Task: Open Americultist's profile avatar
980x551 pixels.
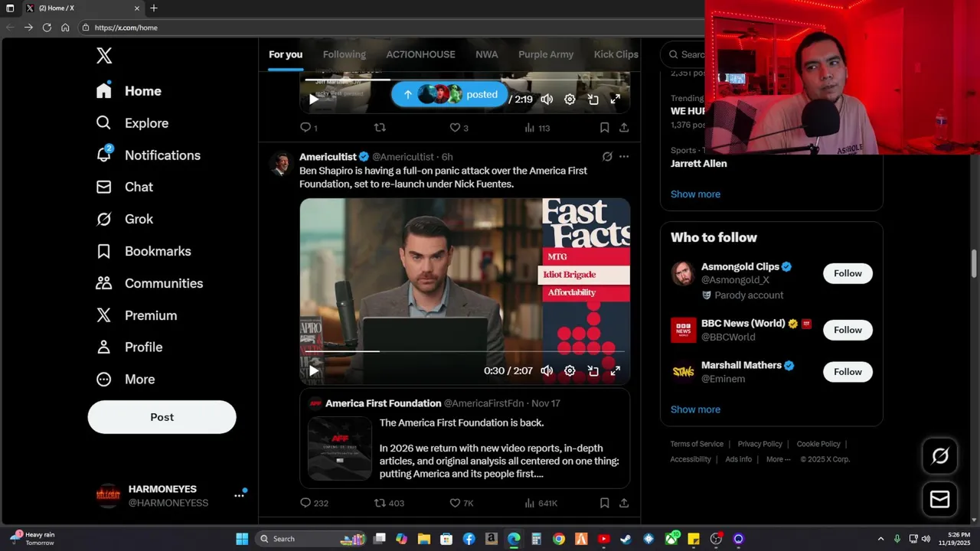Action: coord(282,164)
